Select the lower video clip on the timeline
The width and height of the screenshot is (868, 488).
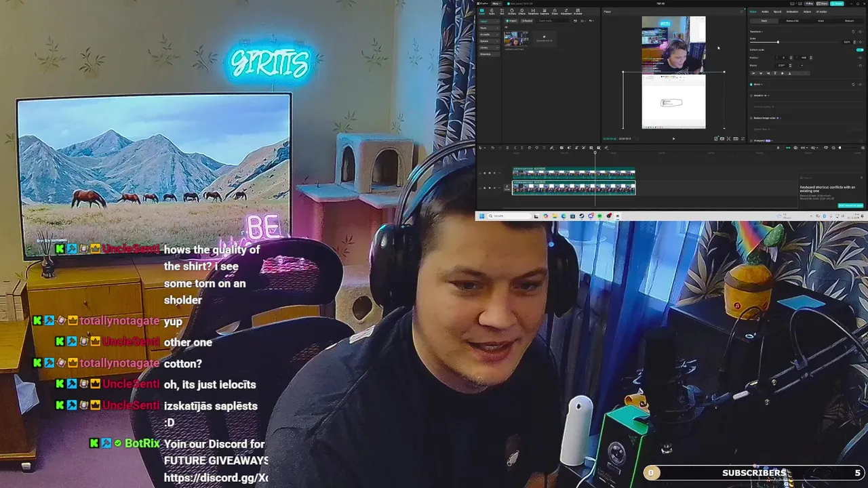[x=574, y=188]
